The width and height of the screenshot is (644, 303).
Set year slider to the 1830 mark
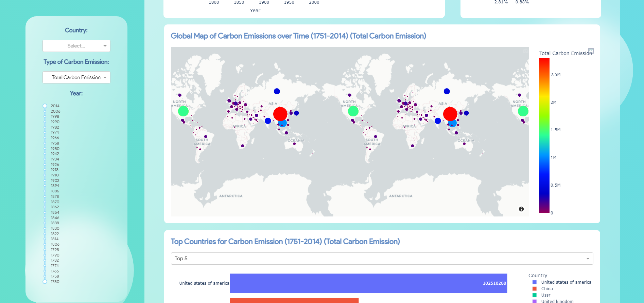tap(45, 228)
